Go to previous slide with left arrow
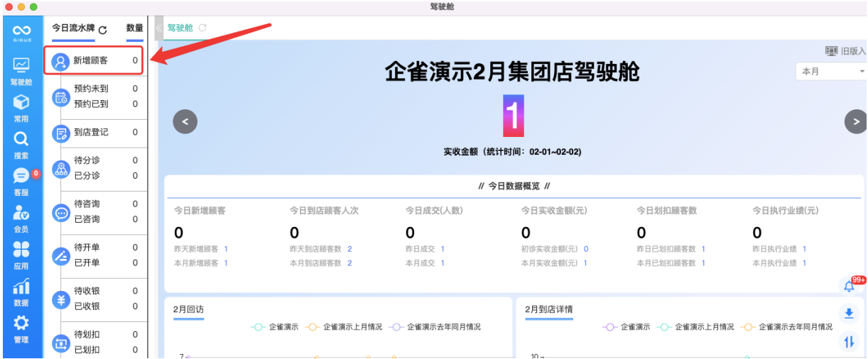This screenshot has height=359, width=868. pos(185,122)
